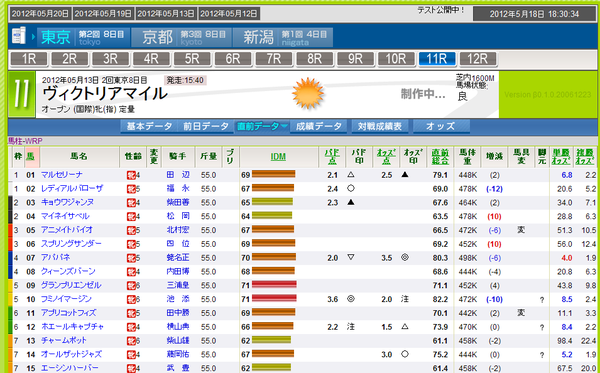Click the sunny weather icon
This screenshot has height=373, width=600.
pos(308,93)
